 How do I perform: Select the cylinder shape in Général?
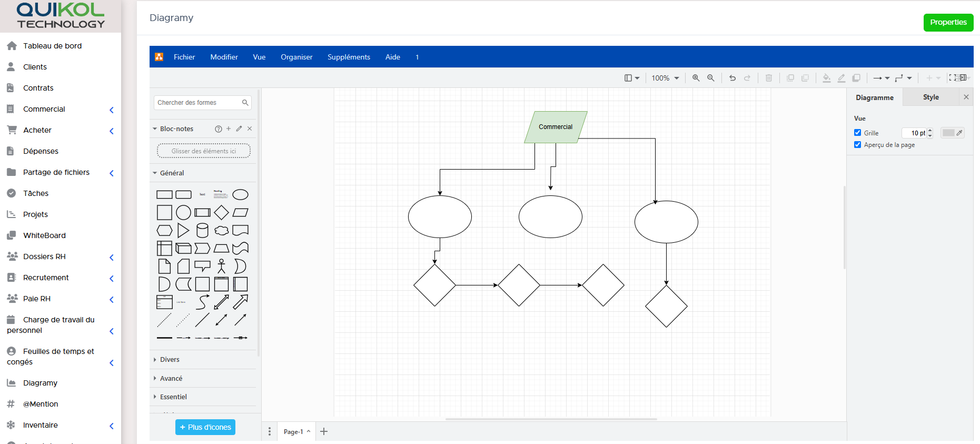pyautogui.click(x=202, y=230)
